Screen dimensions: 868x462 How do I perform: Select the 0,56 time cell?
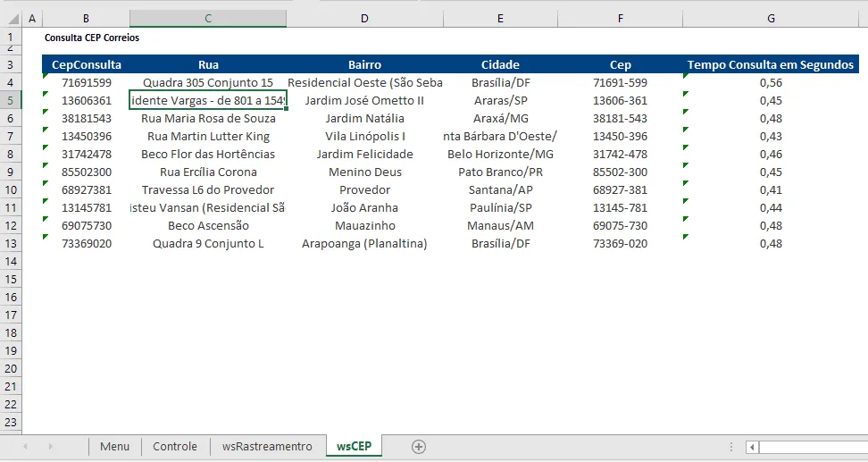tap(772, 82)
